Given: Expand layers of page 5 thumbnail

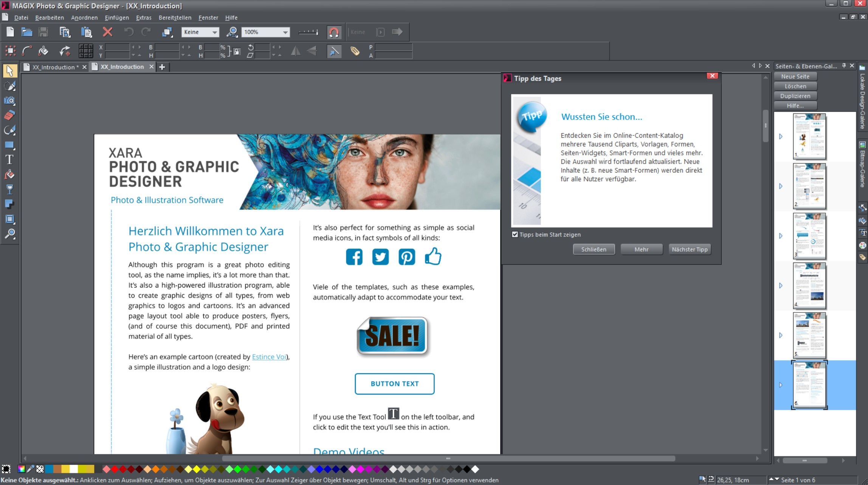Looking at the screenshot, I should point(781,336).
